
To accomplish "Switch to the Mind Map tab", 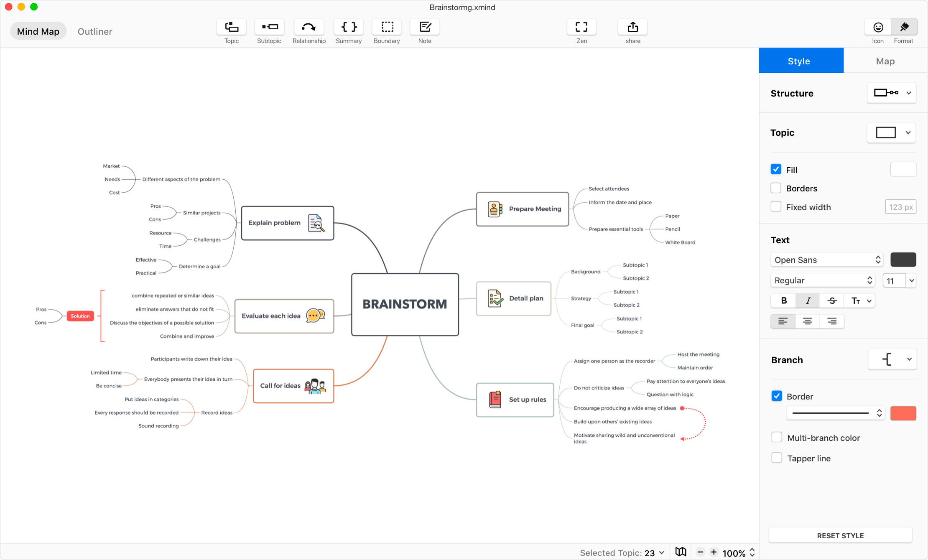I will [x=38, y=31].
